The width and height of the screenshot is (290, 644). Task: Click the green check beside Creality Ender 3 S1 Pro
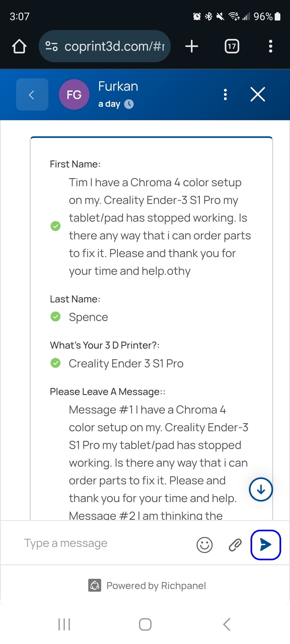tap(56, 363)
